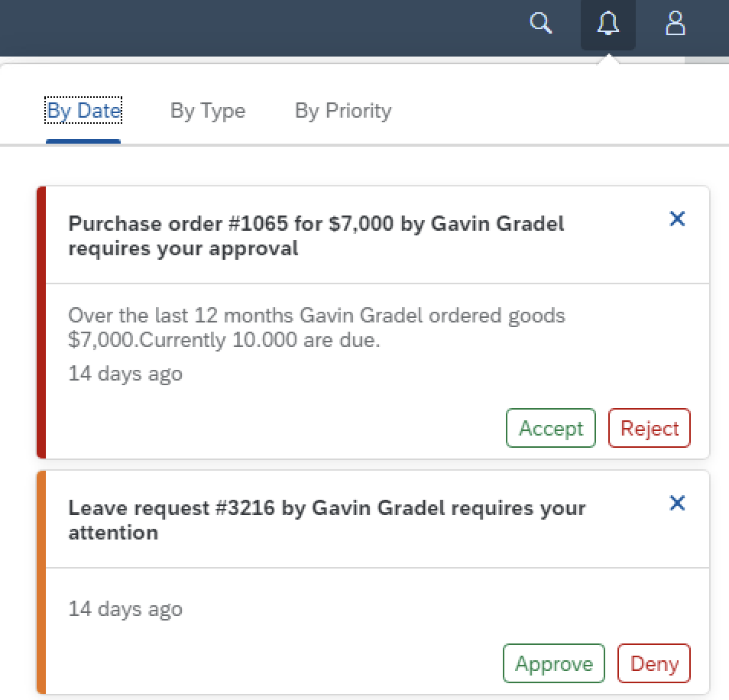
Task: Click the orange priority bar on leave request
Action: [41, 582]
